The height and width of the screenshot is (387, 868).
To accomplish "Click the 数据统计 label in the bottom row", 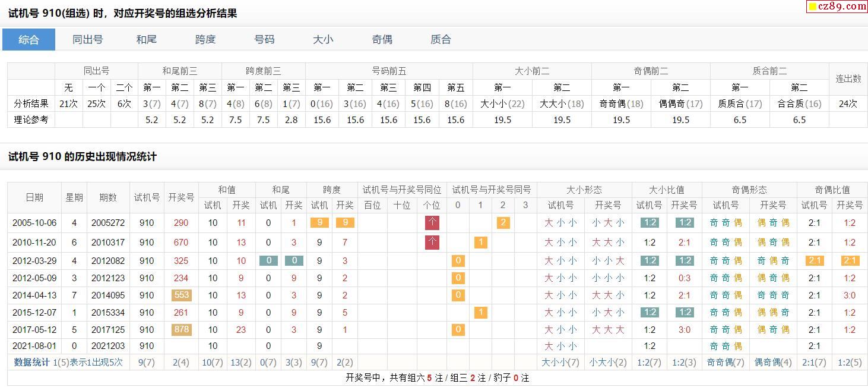I will click(31, 362).
